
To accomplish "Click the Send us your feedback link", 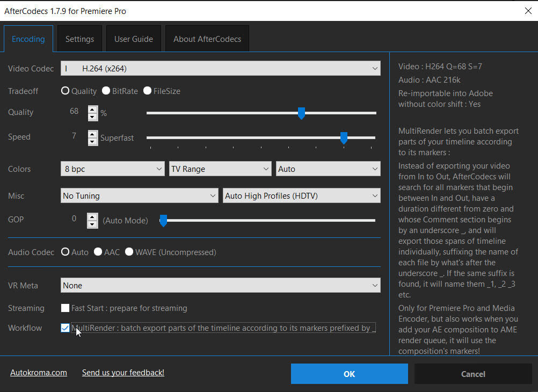I will [122, 372].
